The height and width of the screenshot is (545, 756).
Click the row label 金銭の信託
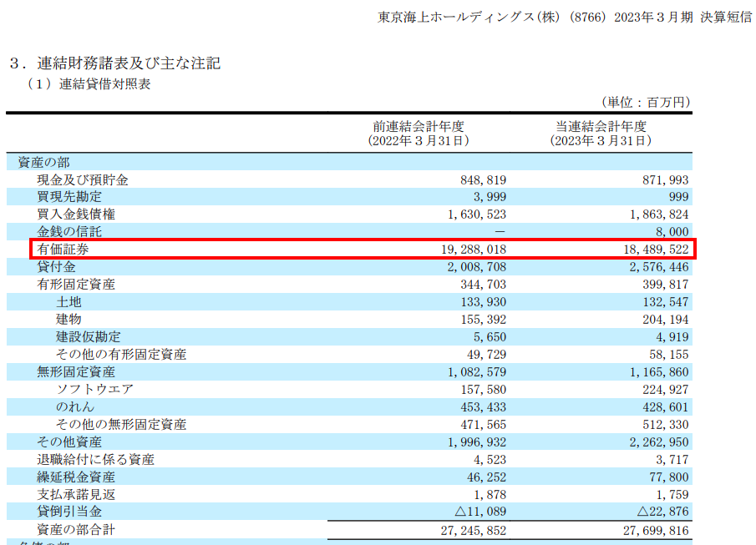click(69, 232)
